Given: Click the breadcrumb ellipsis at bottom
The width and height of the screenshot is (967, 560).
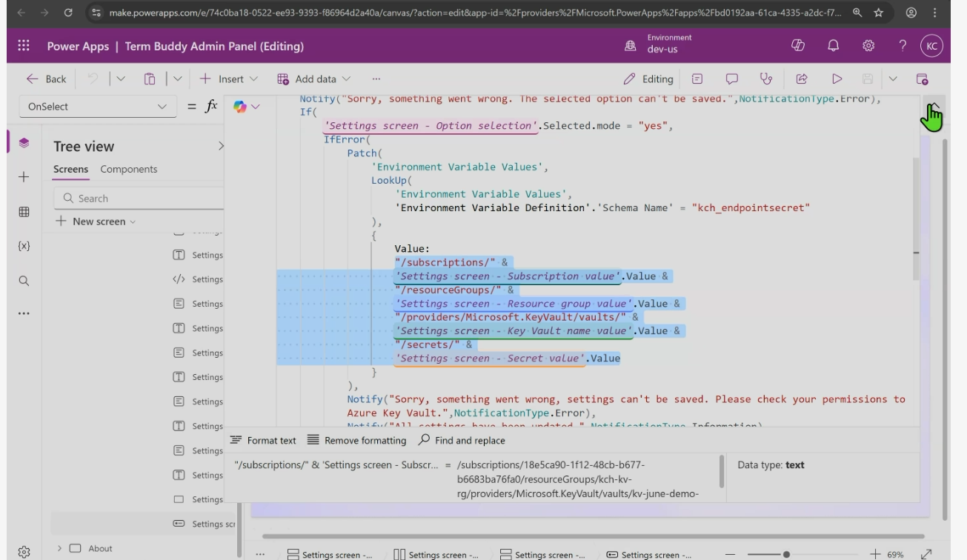Looking at the screenshot, I should coord(260,554).
